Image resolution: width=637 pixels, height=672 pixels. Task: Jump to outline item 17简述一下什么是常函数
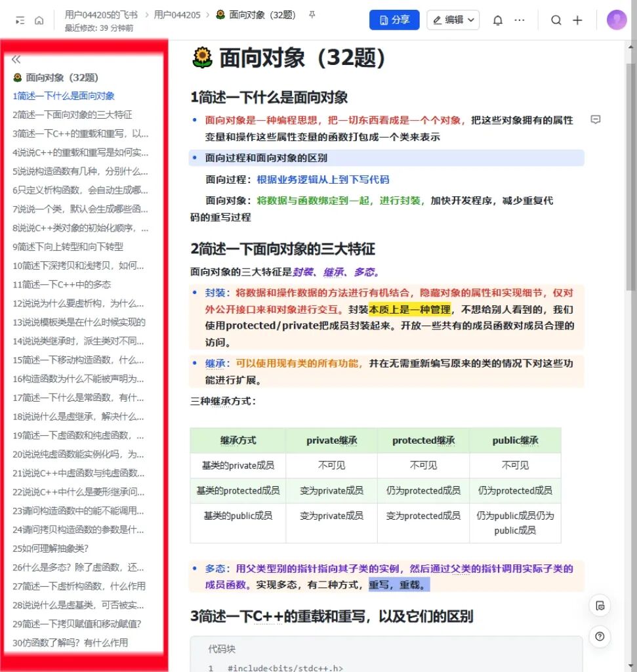[x=78, y=398]
